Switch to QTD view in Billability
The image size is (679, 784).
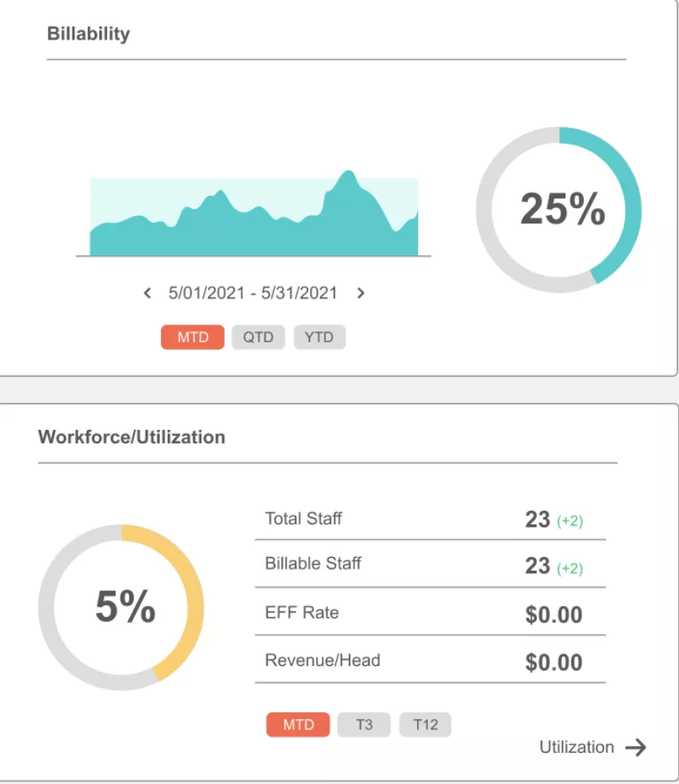click(x=258, y=336)
